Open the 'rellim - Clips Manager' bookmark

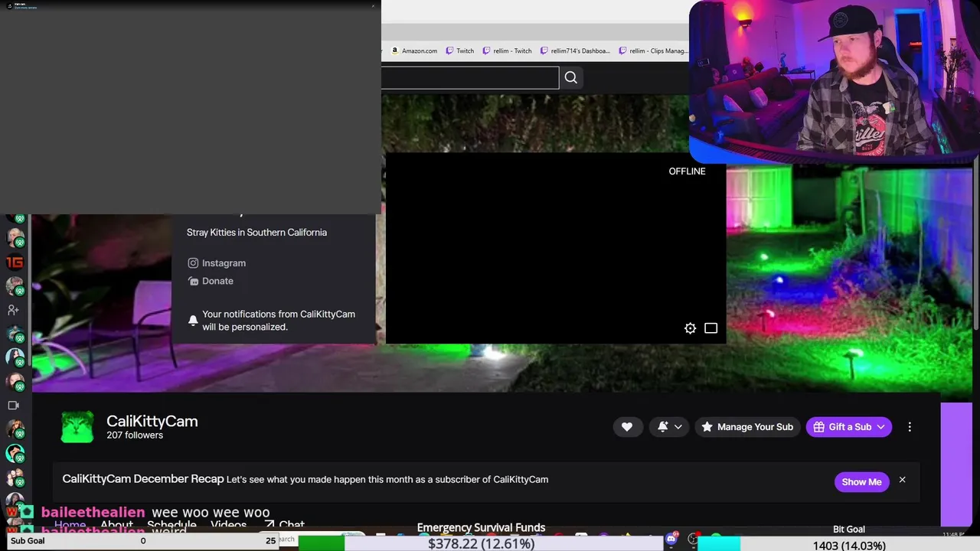(x=653, y=51)
